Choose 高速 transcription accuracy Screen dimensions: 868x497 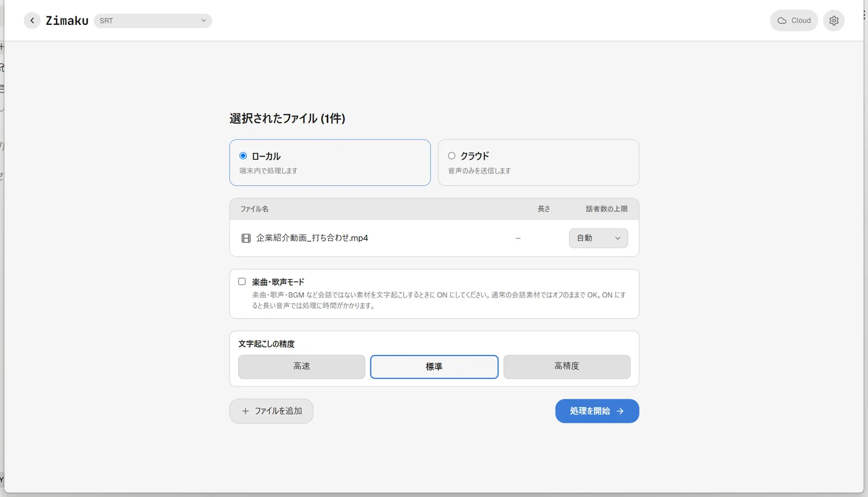click(302, 366)
